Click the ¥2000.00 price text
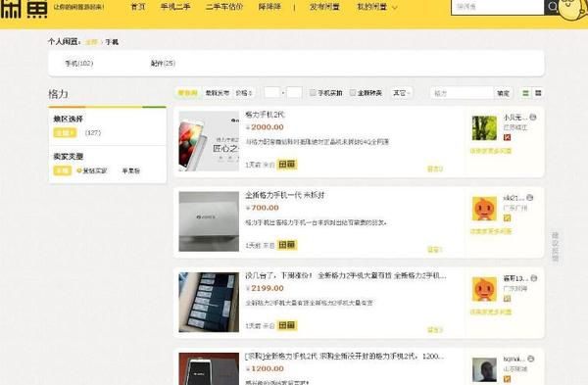 tap(265, 127)
